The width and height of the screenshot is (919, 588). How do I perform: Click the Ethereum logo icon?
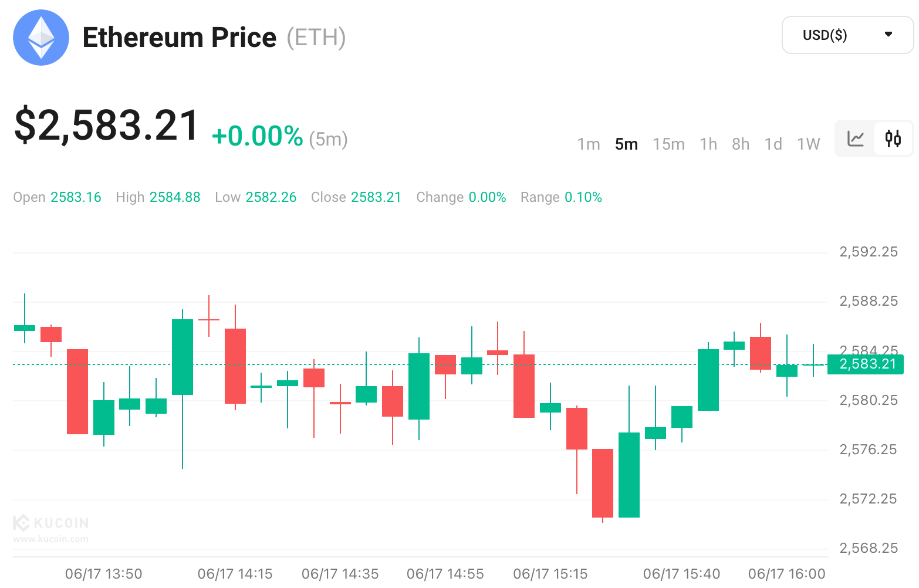pos(41,38)
